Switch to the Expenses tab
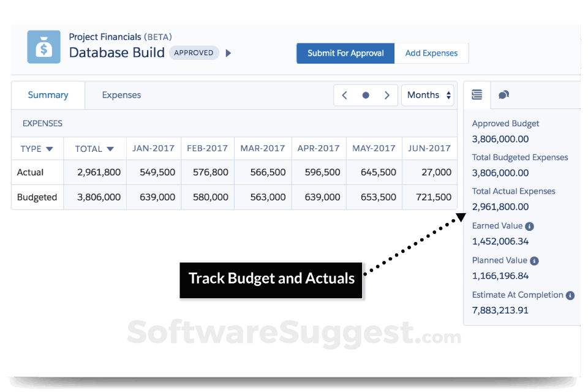 121,95
